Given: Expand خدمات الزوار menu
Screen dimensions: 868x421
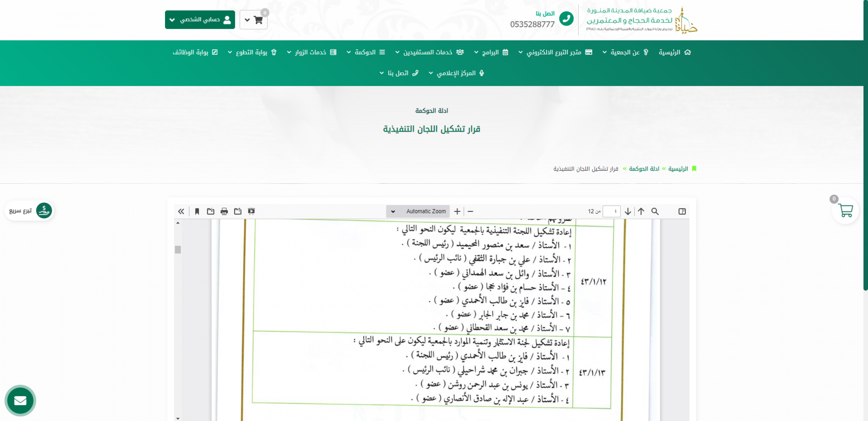Looking at the screenshot, I should (312, 52).
